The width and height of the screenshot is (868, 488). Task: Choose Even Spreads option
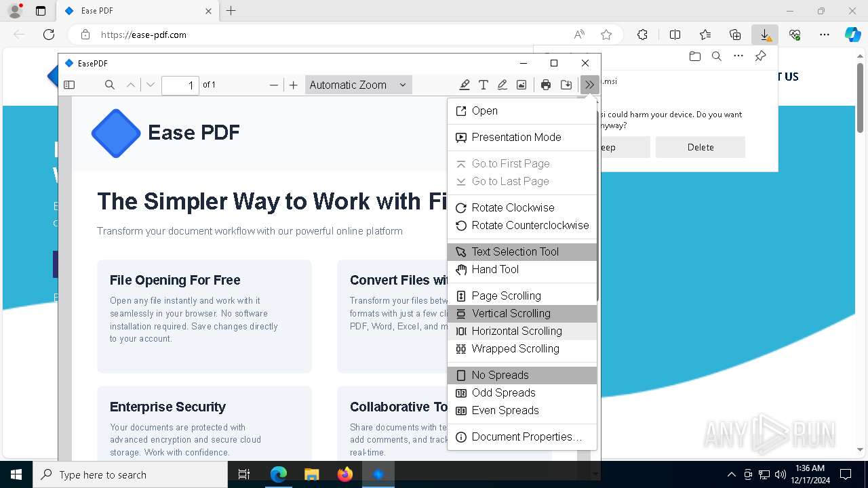522,411
